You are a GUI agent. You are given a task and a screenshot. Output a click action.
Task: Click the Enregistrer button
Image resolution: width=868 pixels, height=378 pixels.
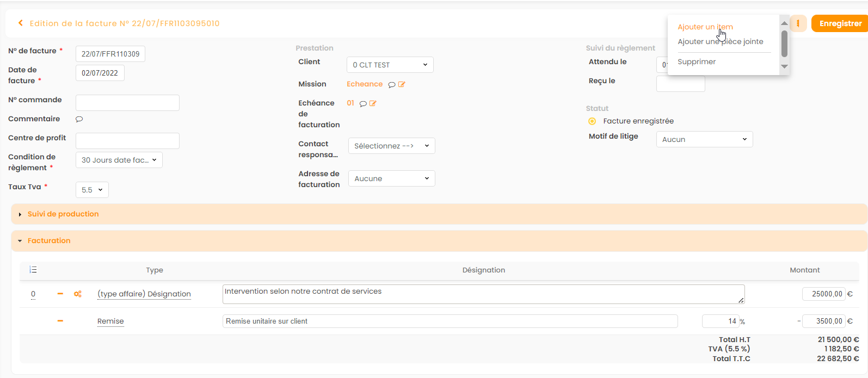tap(840, 23)
